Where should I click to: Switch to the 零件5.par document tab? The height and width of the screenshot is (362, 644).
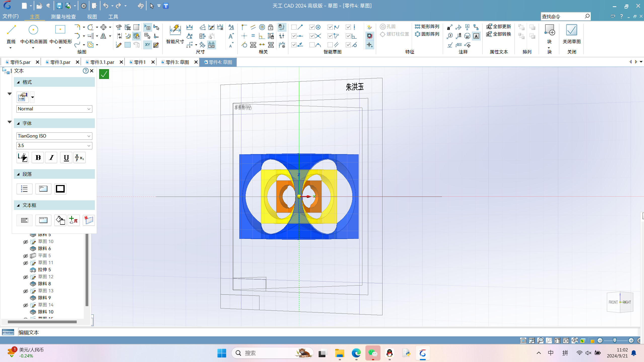[20, 62]
